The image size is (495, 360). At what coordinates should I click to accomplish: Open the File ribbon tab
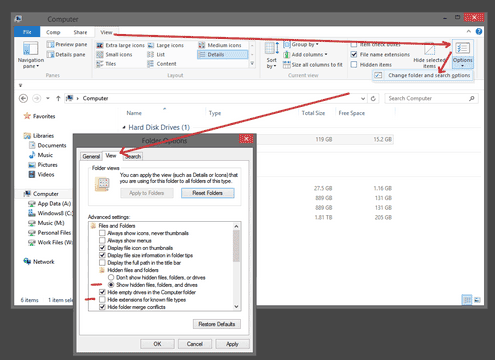(x=27, y=32)
